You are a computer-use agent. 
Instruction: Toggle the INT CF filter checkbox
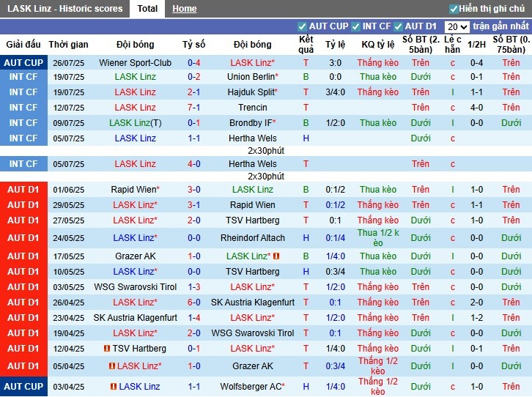(x=355, y=26)
